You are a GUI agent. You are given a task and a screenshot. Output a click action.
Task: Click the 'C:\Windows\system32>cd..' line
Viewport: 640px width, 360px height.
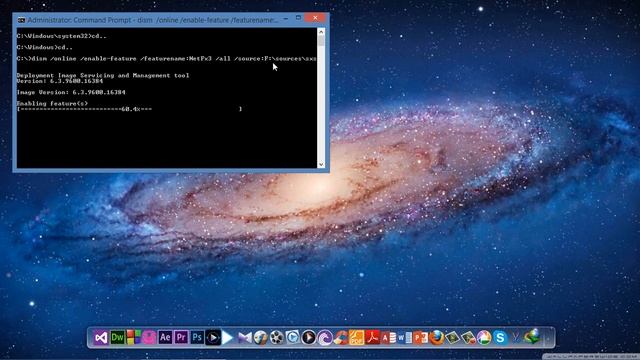62,36
